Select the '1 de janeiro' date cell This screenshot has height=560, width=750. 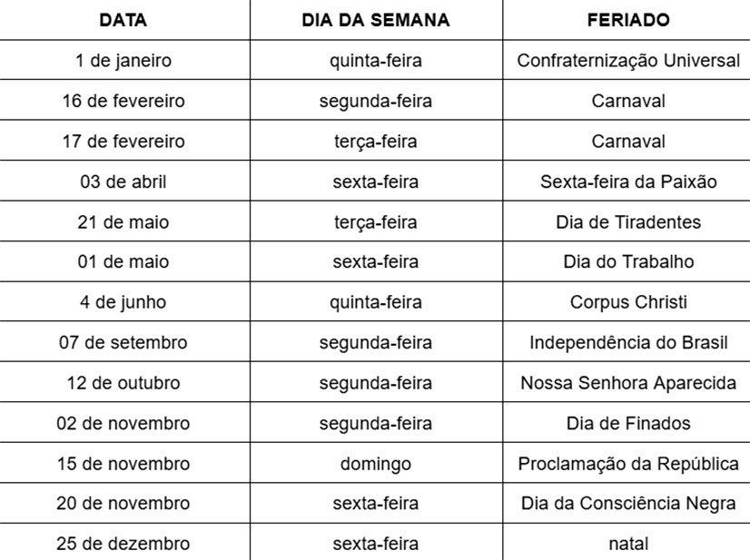coord(123,61)
